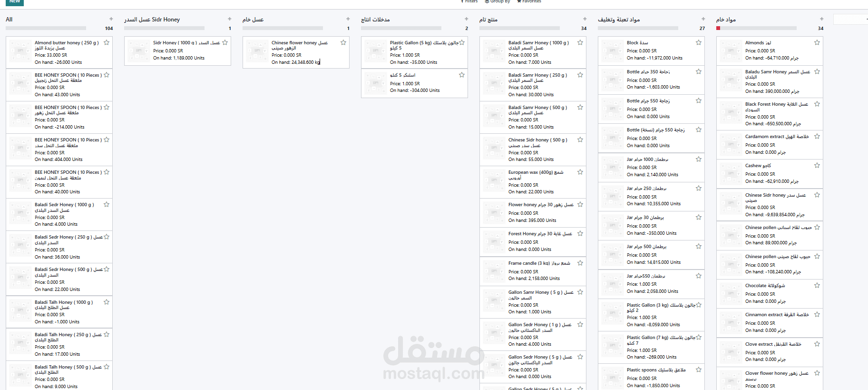
Task: Click 'On hand: -11,972.000 Units' text
Action: 654,58
